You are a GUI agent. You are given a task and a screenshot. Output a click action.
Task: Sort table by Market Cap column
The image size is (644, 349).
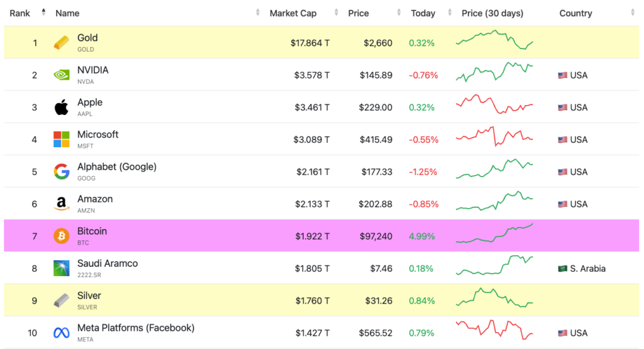coord(293,13)
